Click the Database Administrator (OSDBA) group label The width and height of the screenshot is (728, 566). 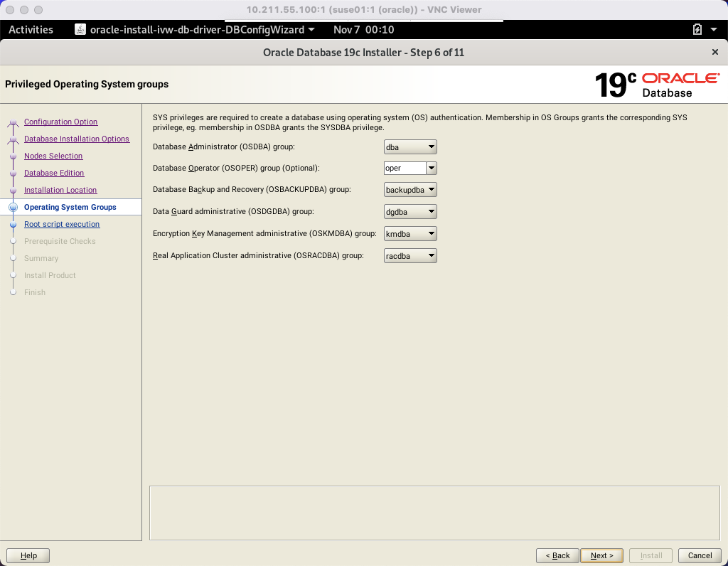pyautogui.click(x=224, y=146)
